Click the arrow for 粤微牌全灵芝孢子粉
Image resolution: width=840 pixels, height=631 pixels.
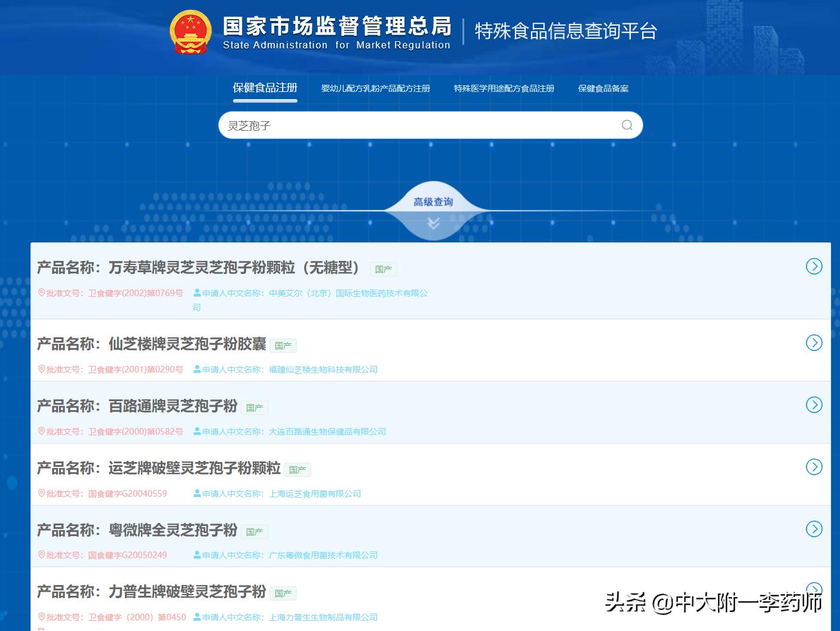pyautogui.click(x=814, y=529)
